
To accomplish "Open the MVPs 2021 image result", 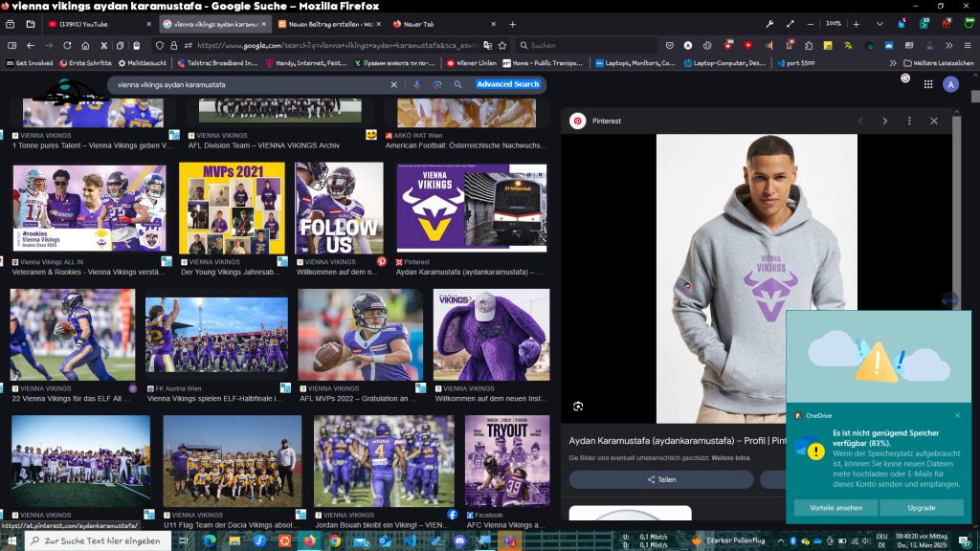I will coord(232,208).
